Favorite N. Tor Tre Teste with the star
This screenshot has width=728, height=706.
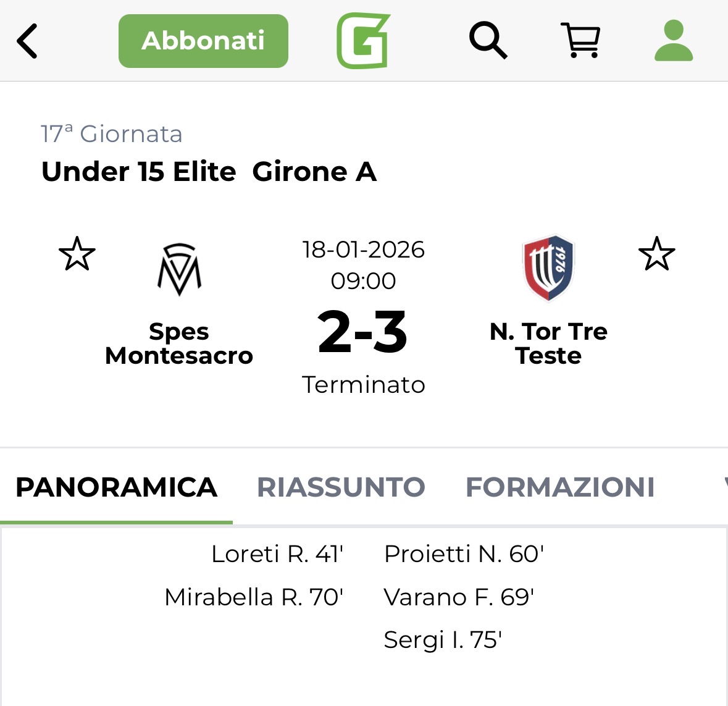656,254
